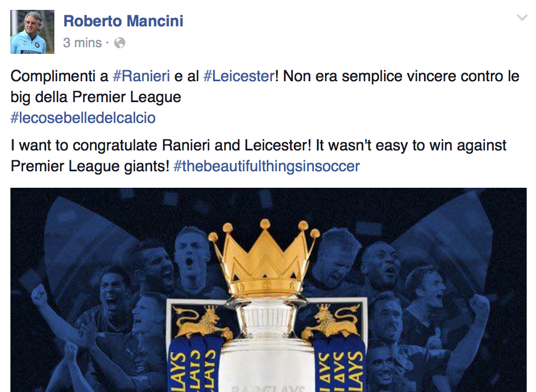536x392 pixels.
Task: Click the #lecosebelledelcalcio hashtag
Action: pos(83,117)
